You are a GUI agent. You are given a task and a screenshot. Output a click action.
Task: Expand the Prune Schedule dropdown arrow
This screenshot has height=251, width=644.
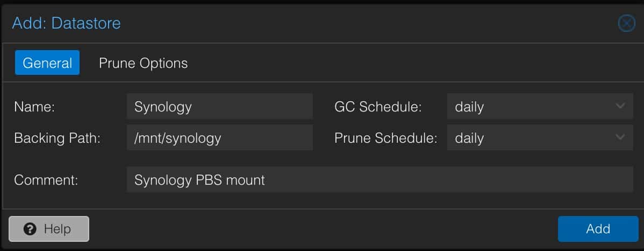[620, 137]
